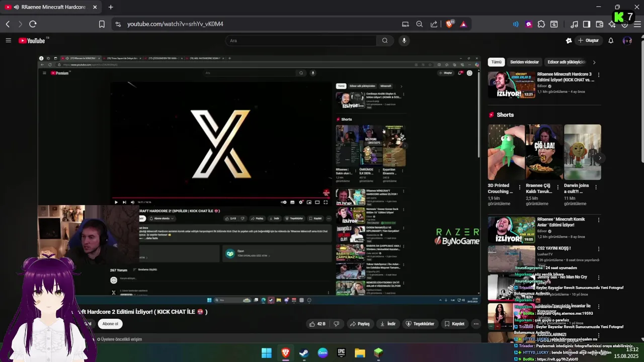644x362 pixels.
Task: Click the Brave browser taskbar icon
Action: click(285, 353)
